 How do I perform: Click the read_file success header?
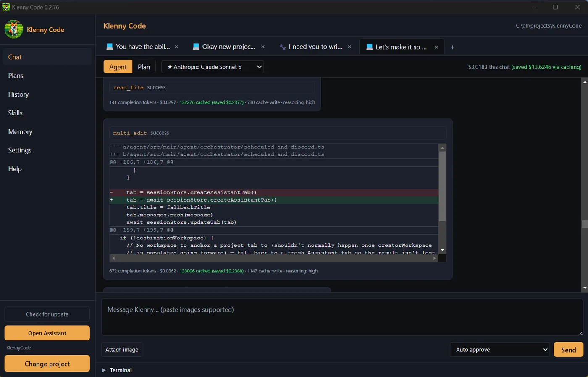[212, 87]
